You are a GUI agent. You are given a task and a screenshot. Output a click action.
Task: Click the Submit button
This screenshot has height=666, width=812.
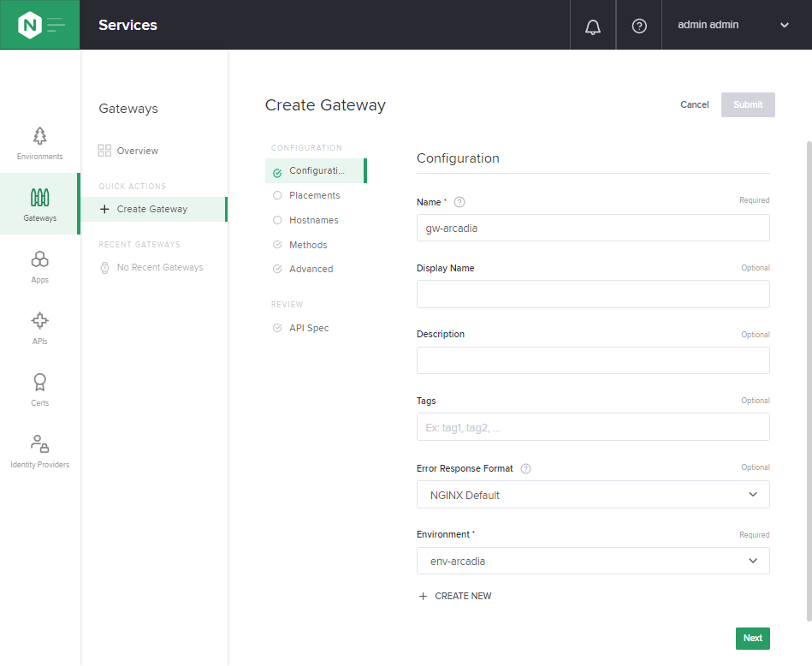point(747,104)
